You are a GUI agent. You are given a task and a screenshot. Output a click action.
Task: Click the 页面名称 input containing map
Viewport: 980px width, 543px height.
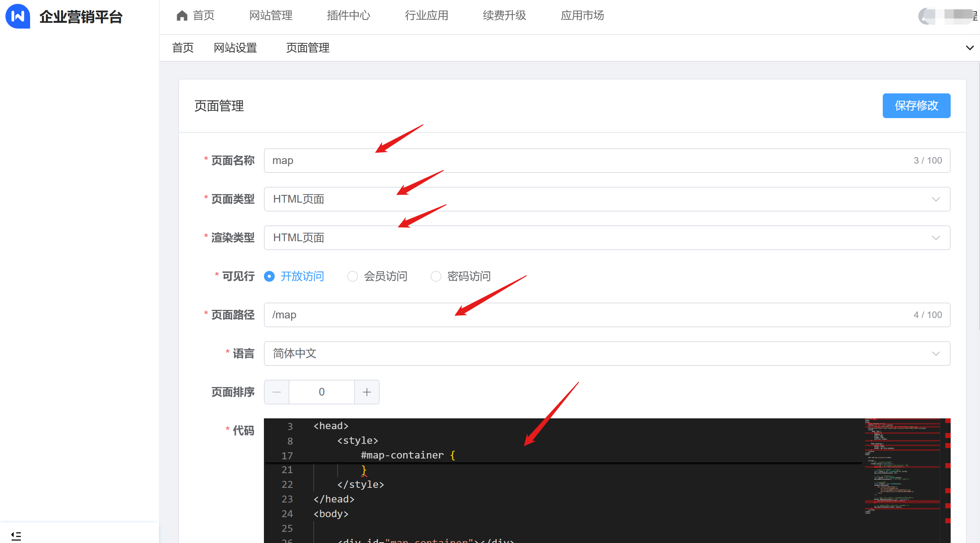(579, 161)
